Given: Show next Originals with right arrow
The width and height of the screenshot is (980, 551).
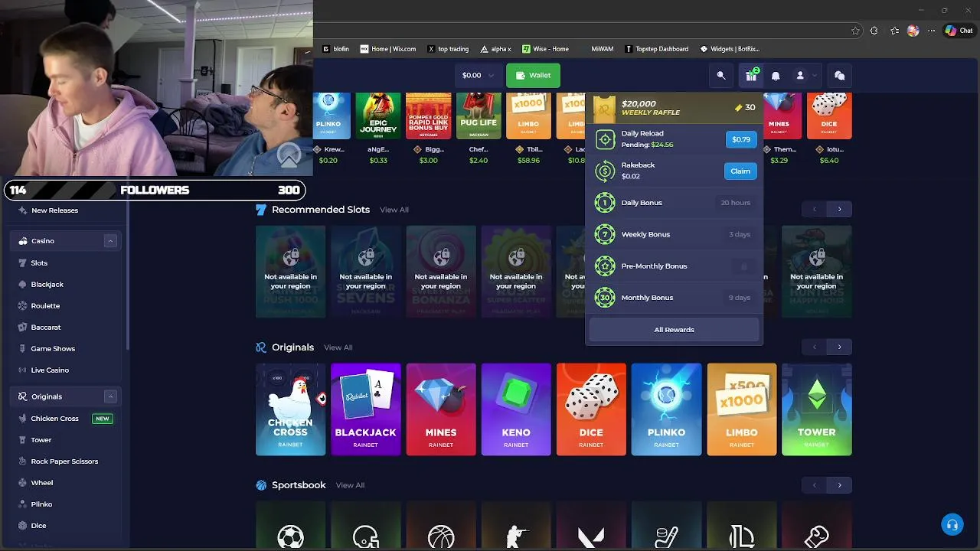Looking at the screenshot, I should tap(839, 347).
